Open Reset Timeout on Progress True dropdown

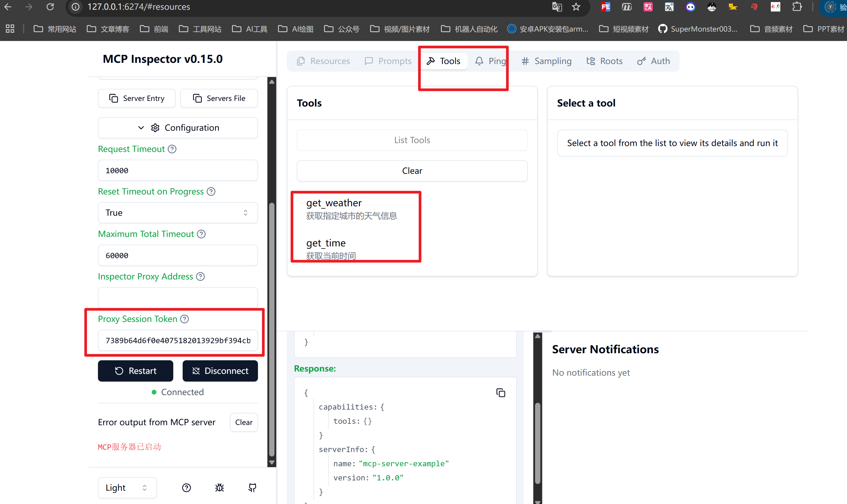pos(178,212)
